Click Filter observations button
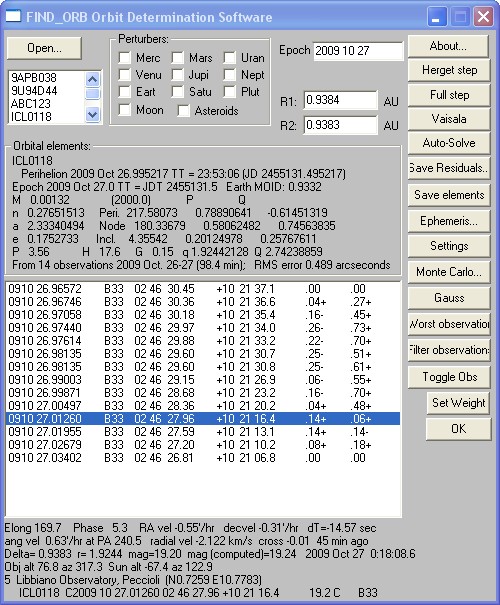This screenshot has height=605, width=500. [x=449, y=350]
